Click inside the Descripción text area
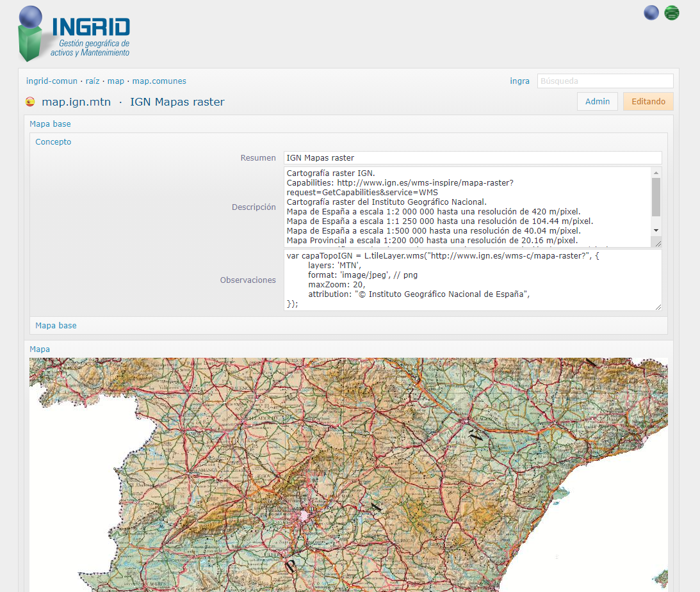700x592 pixels. tap(468, 207)
